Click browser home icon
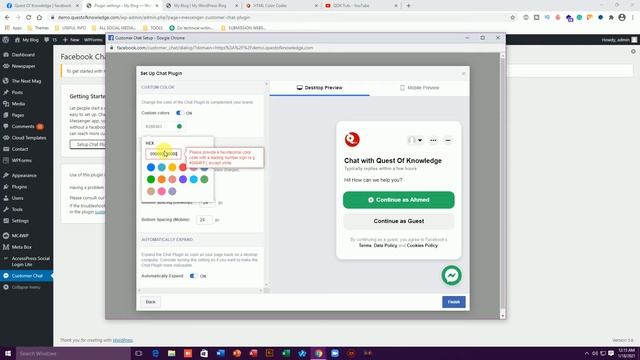The width and height of the screenshot is (640, 360). (39, 18)
